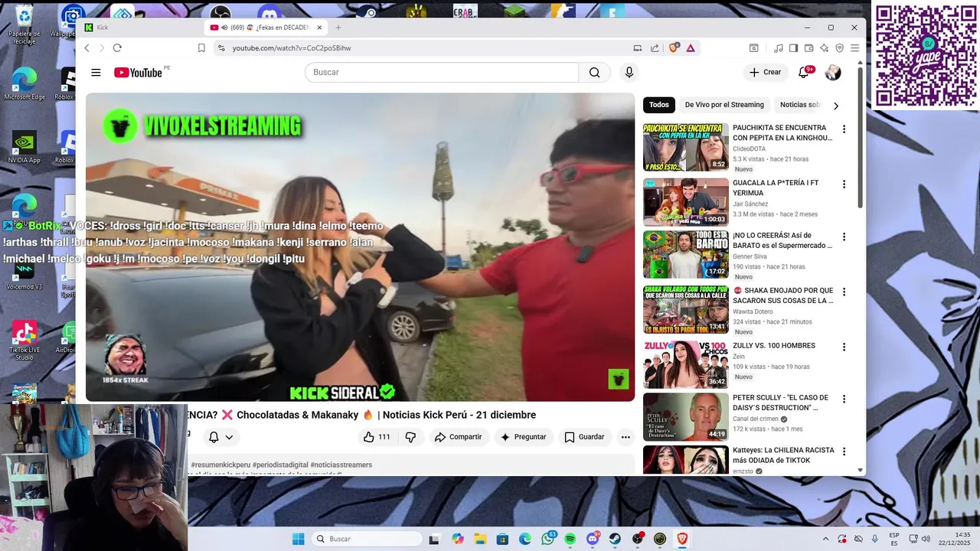Click the browser address bar URL
The image size is (980, 551).
click(292, 47)
